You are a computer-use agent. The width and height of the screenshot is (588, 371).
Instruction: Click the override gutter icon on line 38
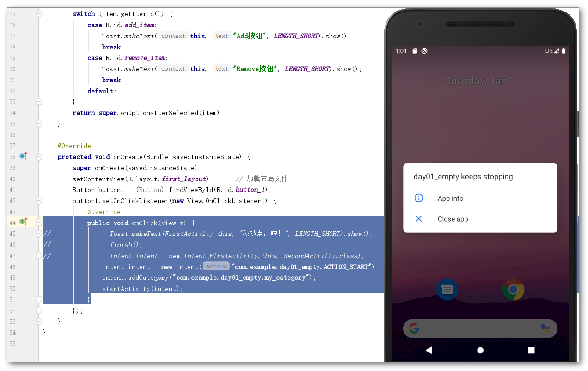click(24, 156)
